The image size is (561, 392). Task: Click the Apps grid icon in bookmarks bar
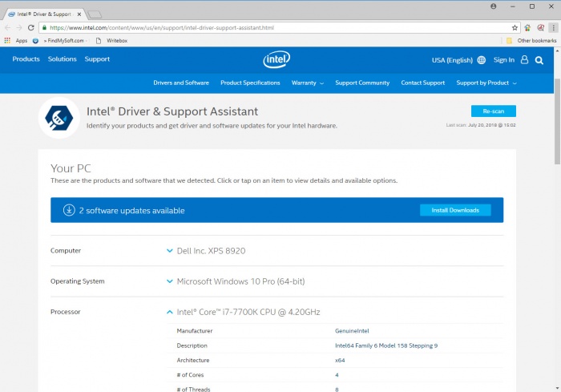7,40
